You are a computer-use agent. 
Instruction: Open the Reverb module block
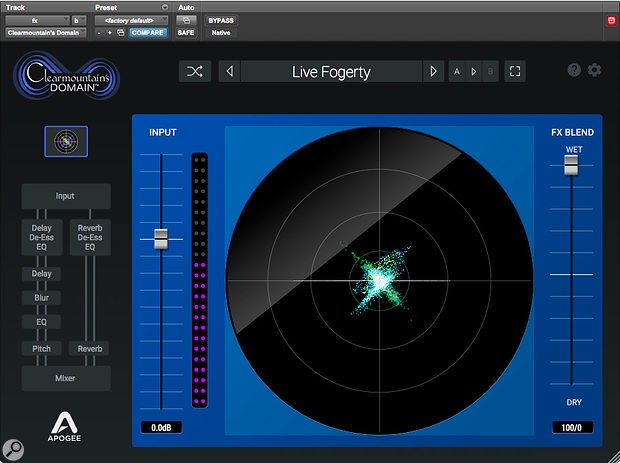tap(90, 348)
